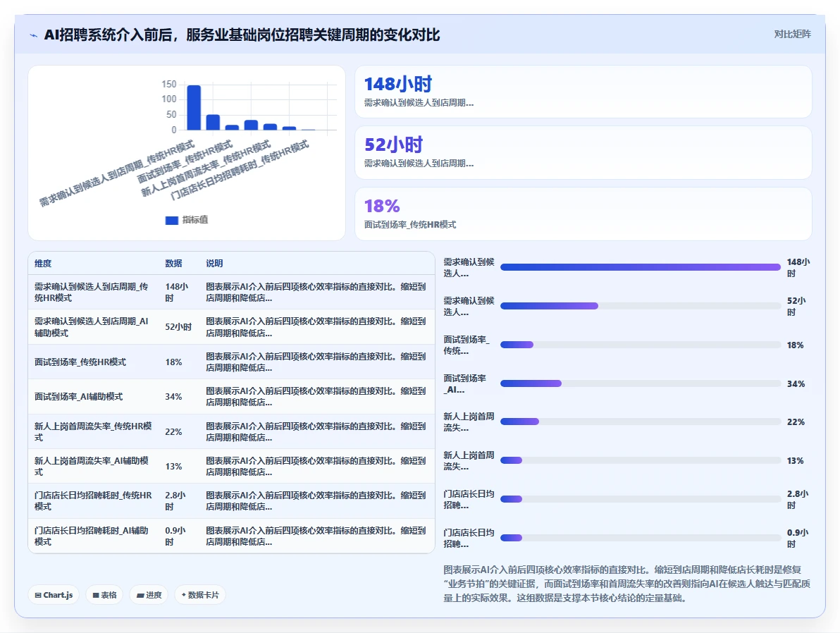
Task: Click the dashboard title AI招聘系统介入前后
Action: (242, 35)
